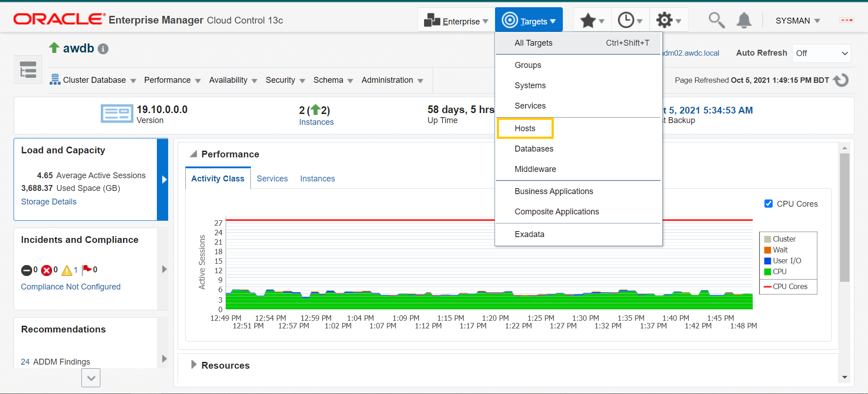
Task: Toggle the navigation tree sidebar icon
Action: [28, 70]
